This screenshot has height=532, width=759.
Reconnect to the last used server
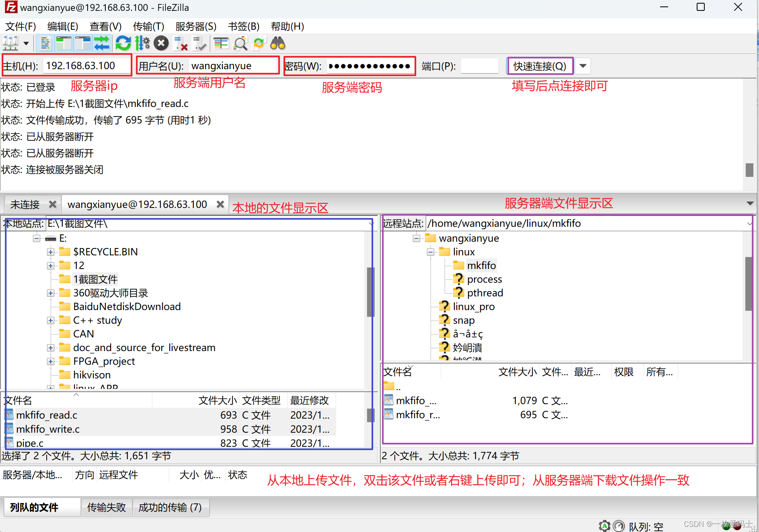(199, 43)
